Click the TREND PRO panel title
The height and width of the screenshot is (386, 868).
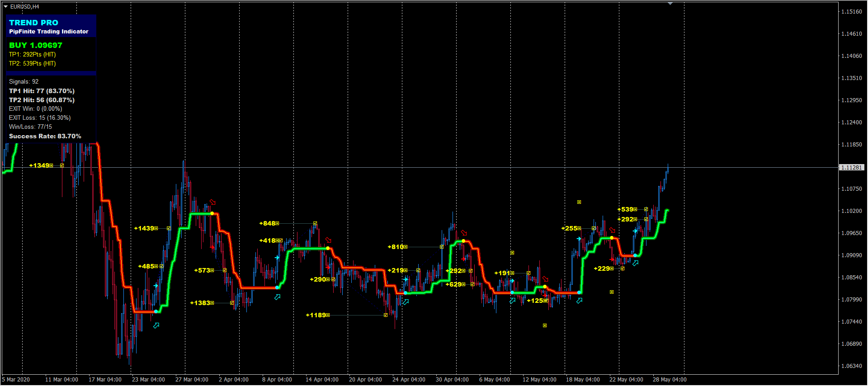[33, 23]
